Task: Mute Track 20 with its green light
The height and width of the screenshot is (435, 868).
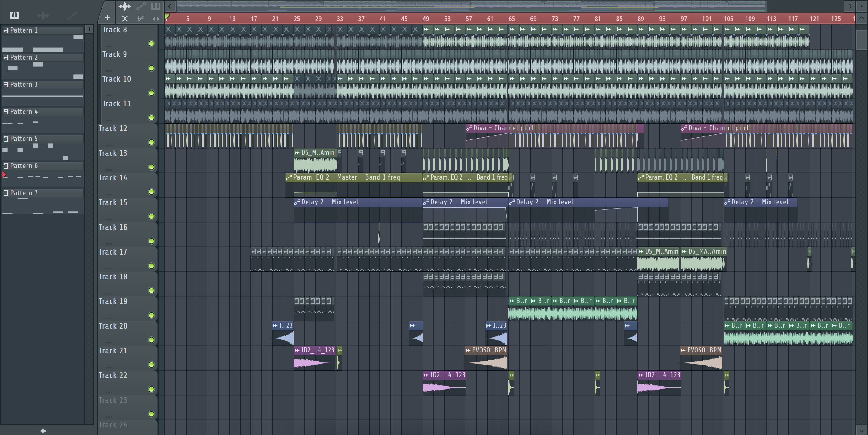Action: click(151, 340)
